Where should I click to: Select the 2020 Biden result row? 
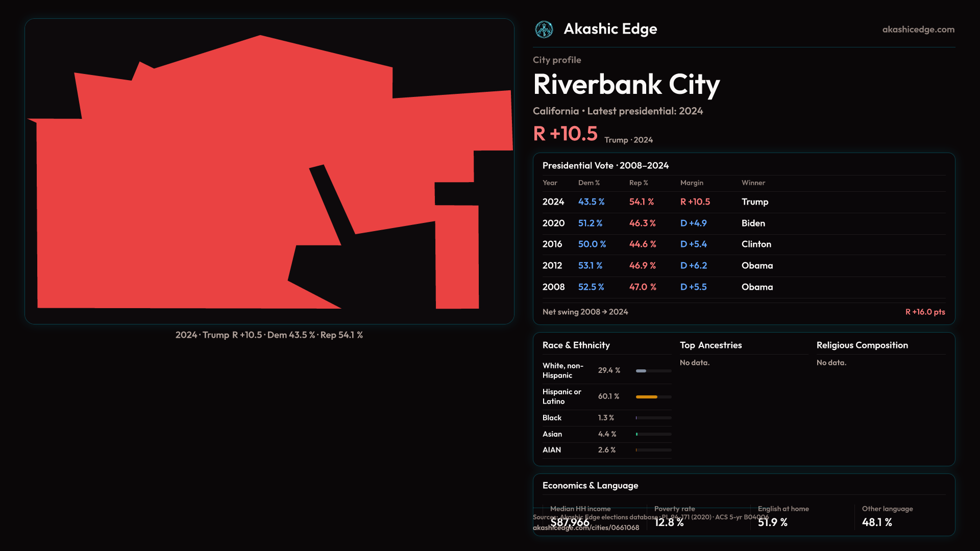(x=743, y=223)
